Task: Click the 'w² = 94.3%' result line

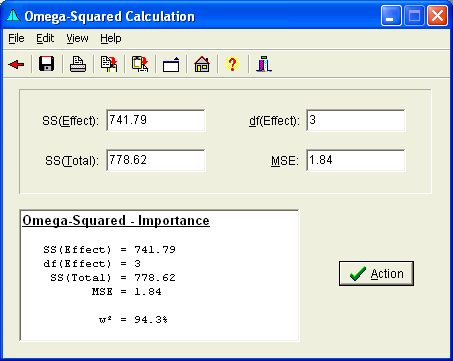Action: (133, 320)
